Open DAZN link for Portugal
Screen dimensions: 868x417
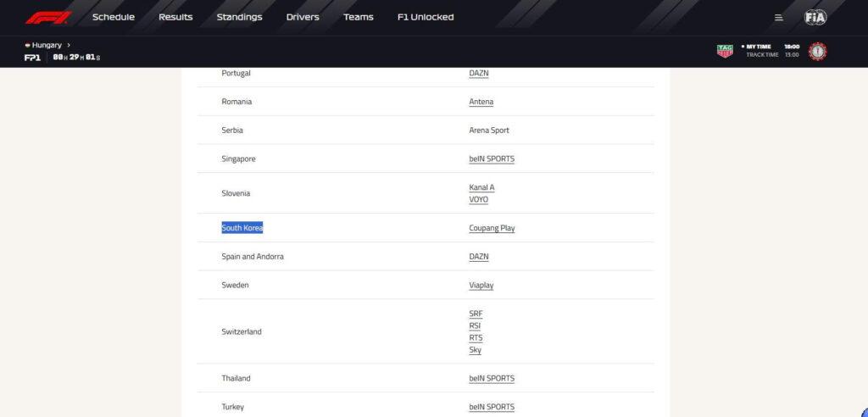click(x=479, y=73)
